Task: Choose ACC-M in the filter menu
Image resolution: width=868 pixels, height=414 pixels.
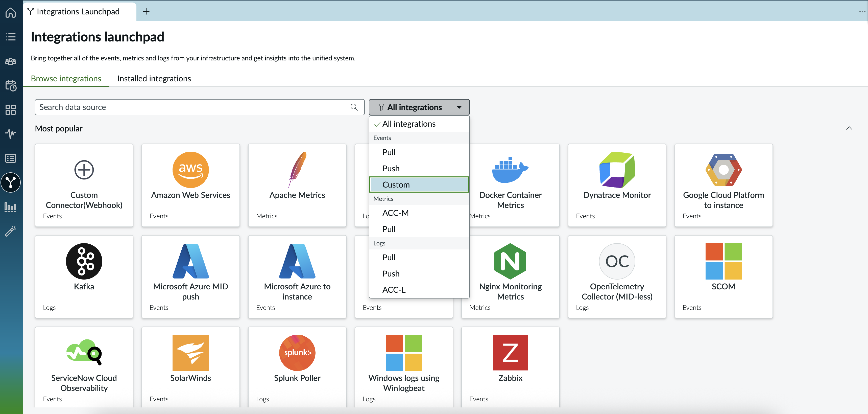Action: click(419, 213)
